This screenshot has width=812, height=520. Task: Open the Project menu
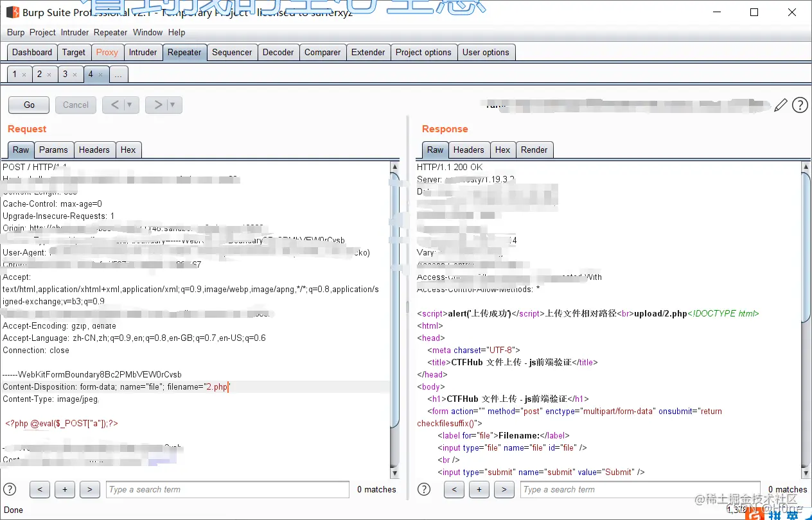[42, 32]
